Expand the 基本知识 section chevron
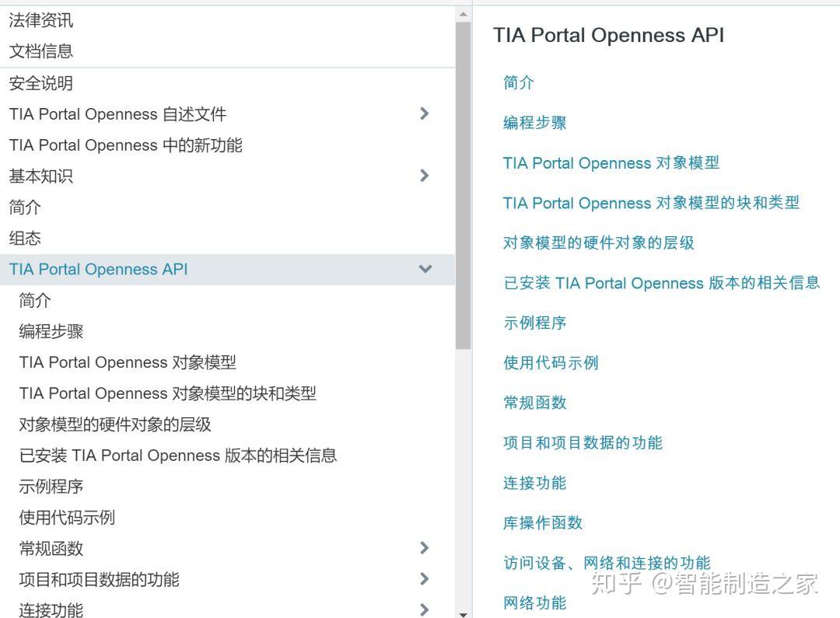The width and height of the screenshot is (840, 618). tap(424, 176)
